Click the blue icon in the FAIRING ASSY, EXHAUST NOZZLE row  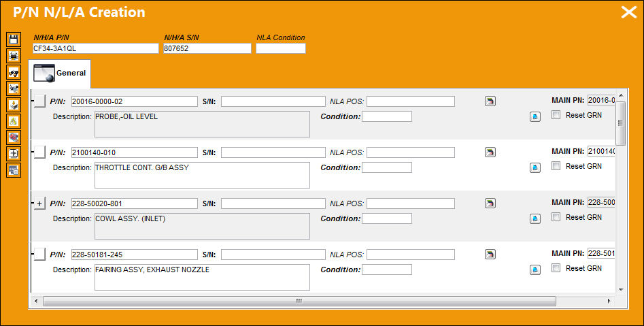[x=535, y=270]
